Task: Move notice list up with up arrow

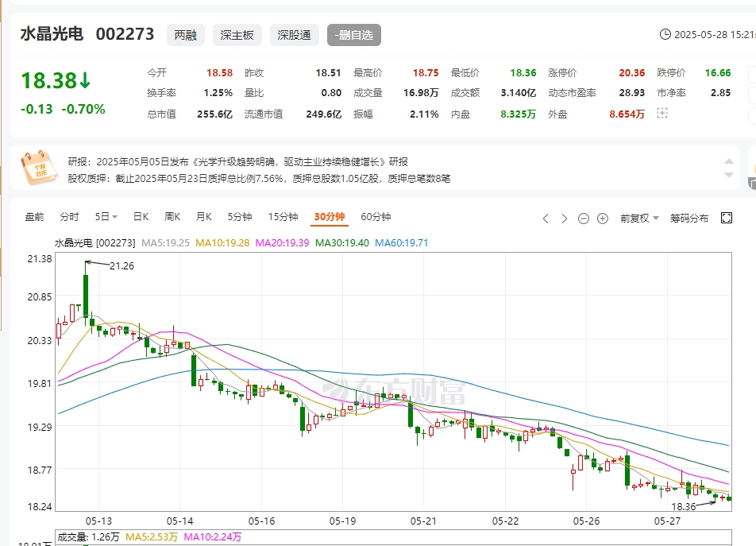Action: (x=729, y=161)
